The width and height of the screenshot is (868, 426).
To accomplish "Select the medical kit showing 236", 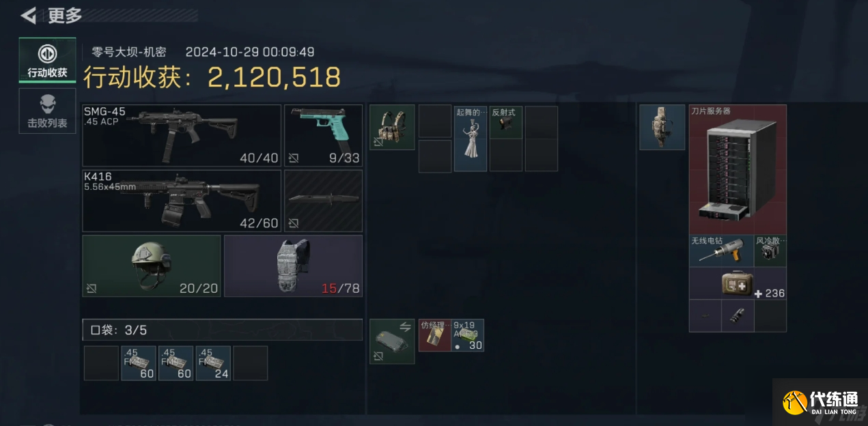I will pyautogui.click(x=738, y=283).
